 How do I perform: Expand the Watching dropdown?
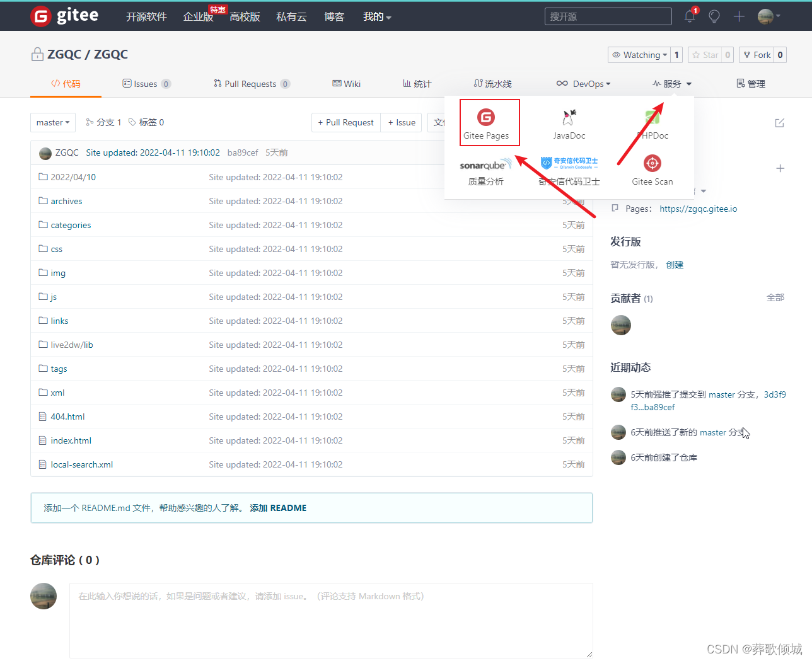639,55
